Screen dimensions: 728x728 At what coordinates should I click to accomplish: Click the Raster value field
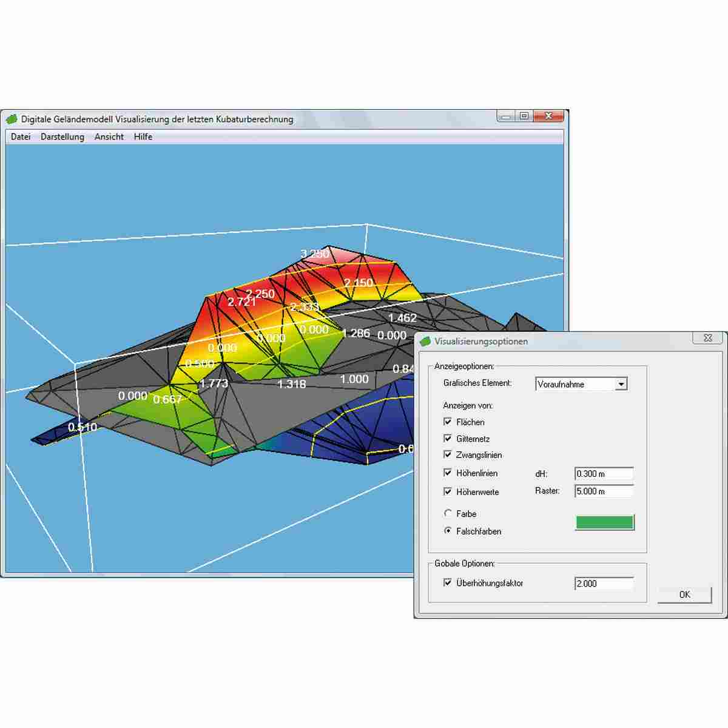coord(604,491)
